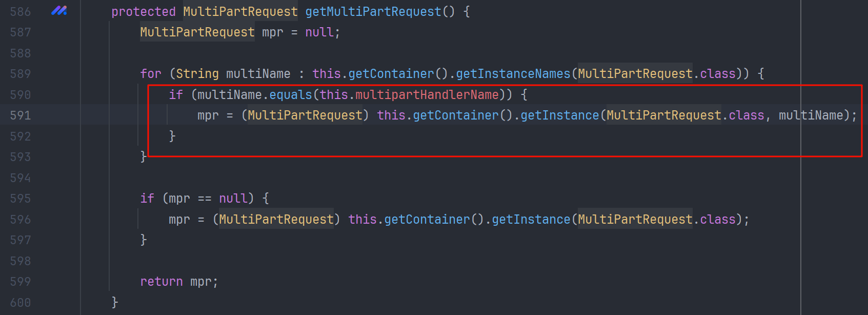Click the null literal on line 595

pyautogui.click(x=233, y=199)
